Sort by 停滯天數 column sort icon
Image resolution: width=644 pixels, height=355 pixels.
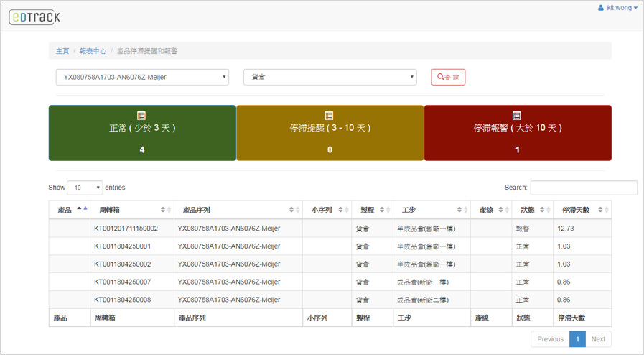[x=606, y=210]
